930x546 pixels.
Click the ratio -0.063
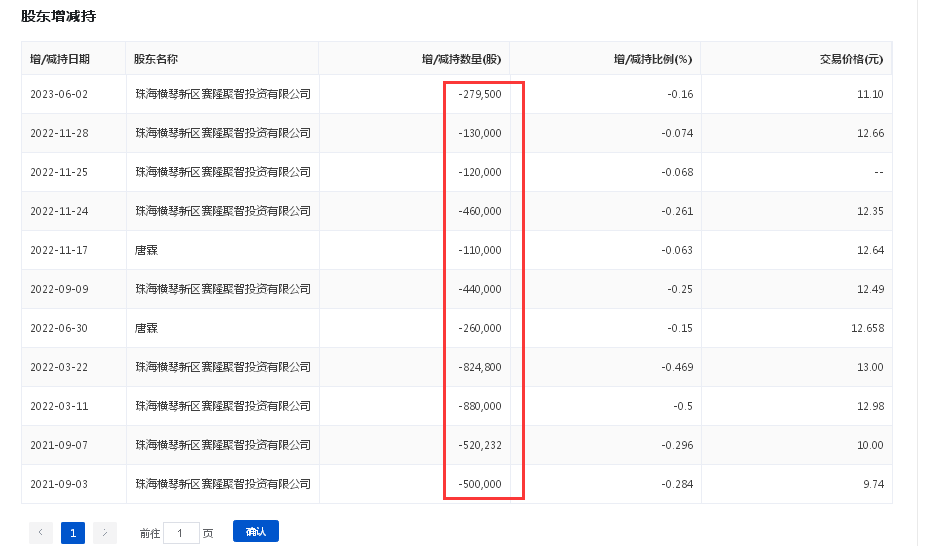click(677, 250)
